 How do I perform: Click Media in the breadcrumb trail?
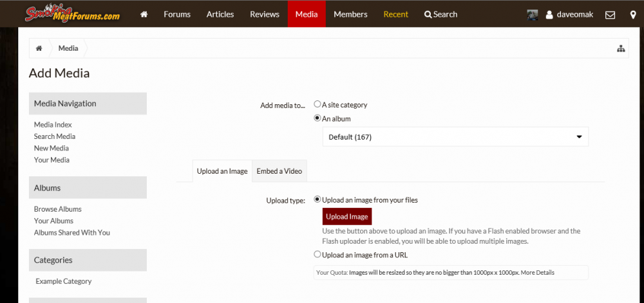pos(68,48)
